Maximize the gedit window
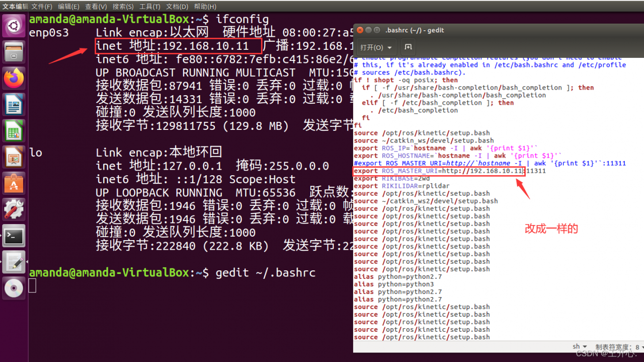 point(377,30)
